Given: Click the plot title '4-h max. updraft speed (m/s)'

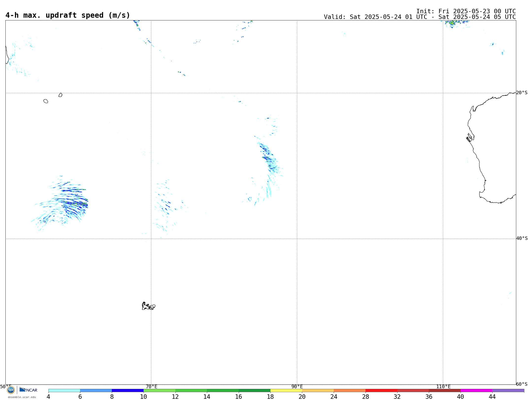Looking at the screenshot, I should click(68, 15).
